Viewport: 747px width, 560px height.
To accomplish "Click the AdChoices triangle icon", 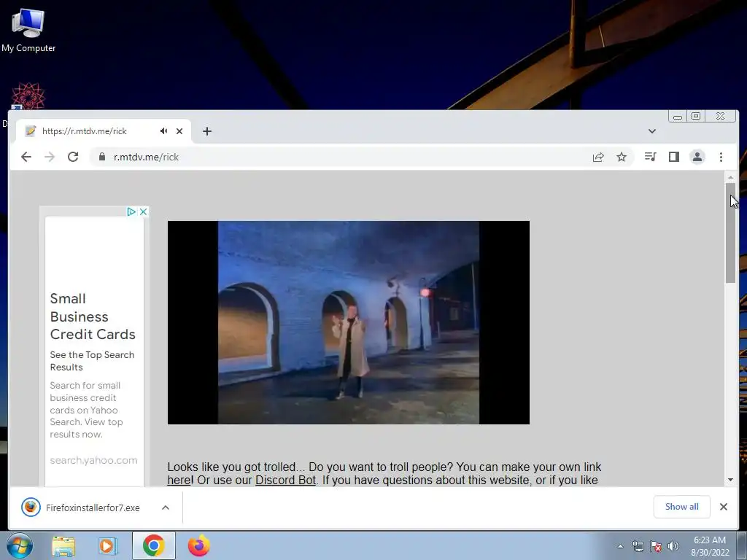I will click(x=131, y=211).
